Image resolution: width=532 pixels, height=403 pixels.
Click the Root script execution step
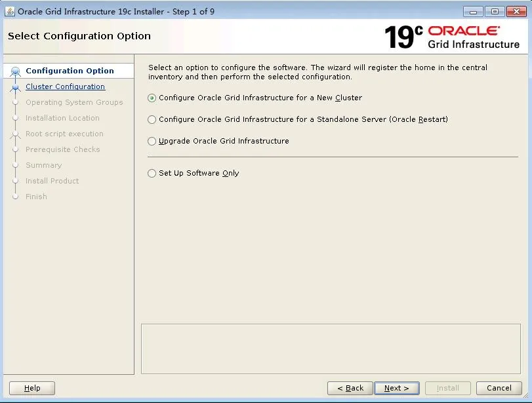coord(64,134)
